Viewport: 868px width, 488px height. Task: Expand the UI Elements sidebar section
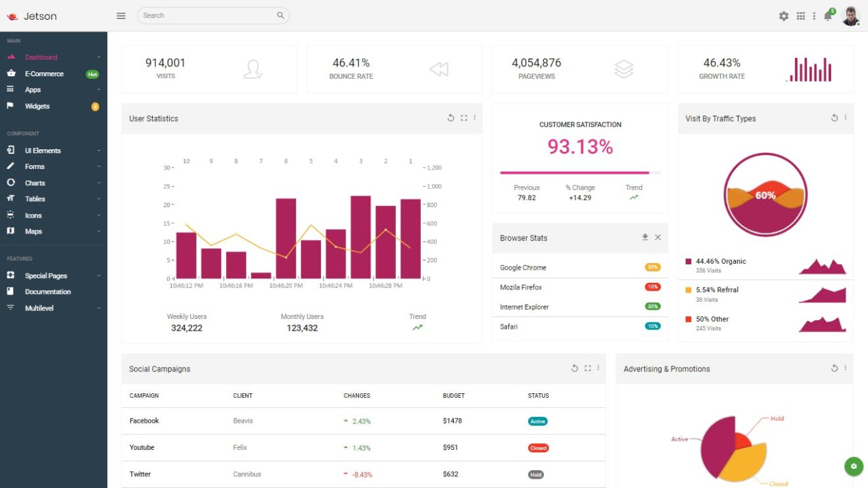click(43, 150)
